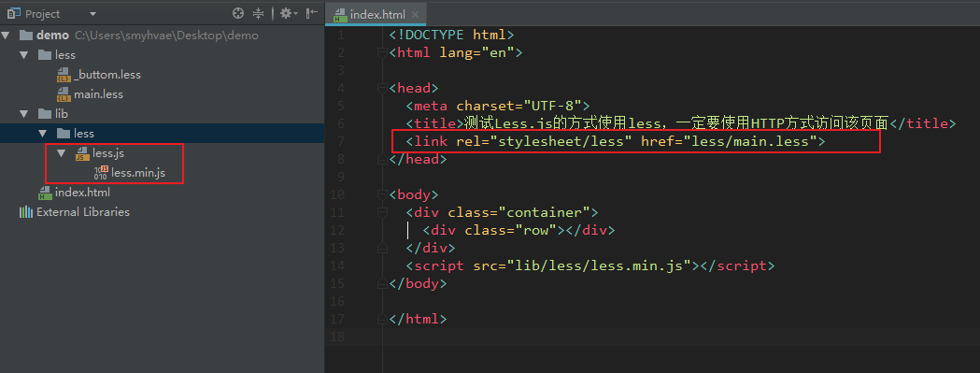The width and height of the screenshot is (980, 373).
Task: Select the _buttom.less file
Action: (x=107, y=75)
